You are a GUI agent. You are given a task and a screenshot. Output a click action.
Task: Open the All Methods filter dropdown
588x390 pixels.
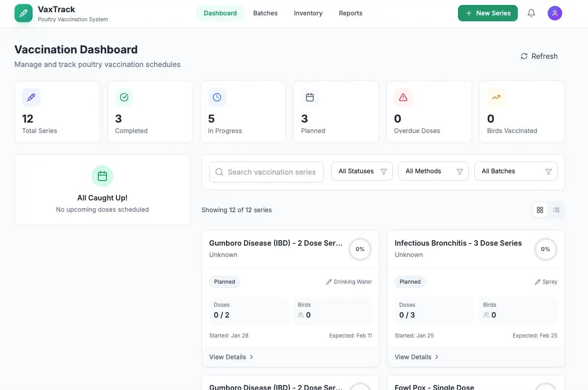tap(433, 171)
